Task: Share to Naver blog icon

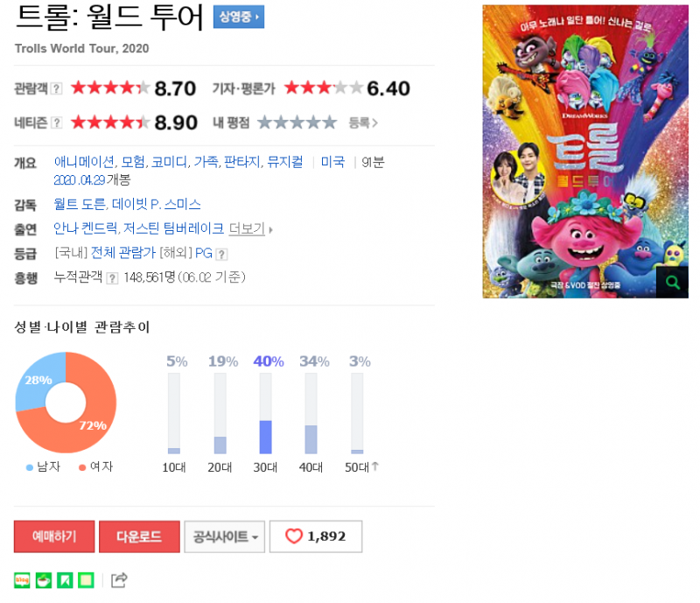Action: (22, 580)
